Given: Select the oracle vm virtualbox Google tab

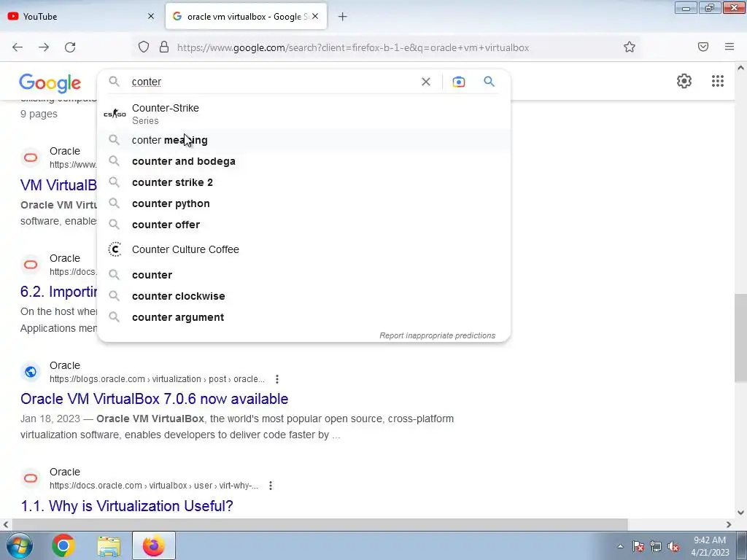Looking at the screenshot, I should point(246,16).
